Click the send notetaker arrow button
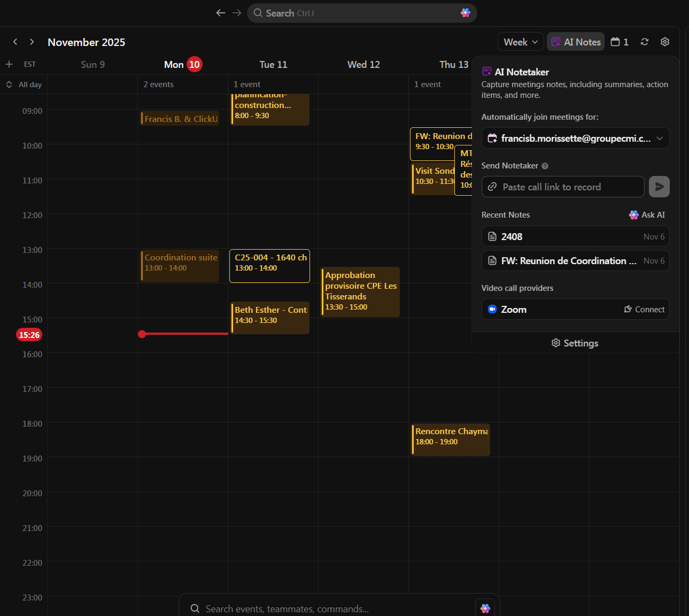The height and width of the screenshot is (616, 689). pos(659,187)
